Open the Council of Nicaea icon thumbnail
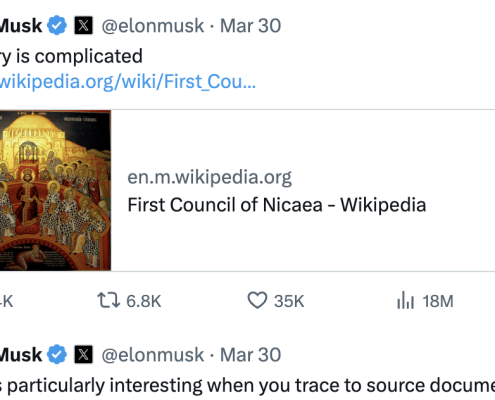Viewport: 495px width, 400px height. (x=55, y=190)
